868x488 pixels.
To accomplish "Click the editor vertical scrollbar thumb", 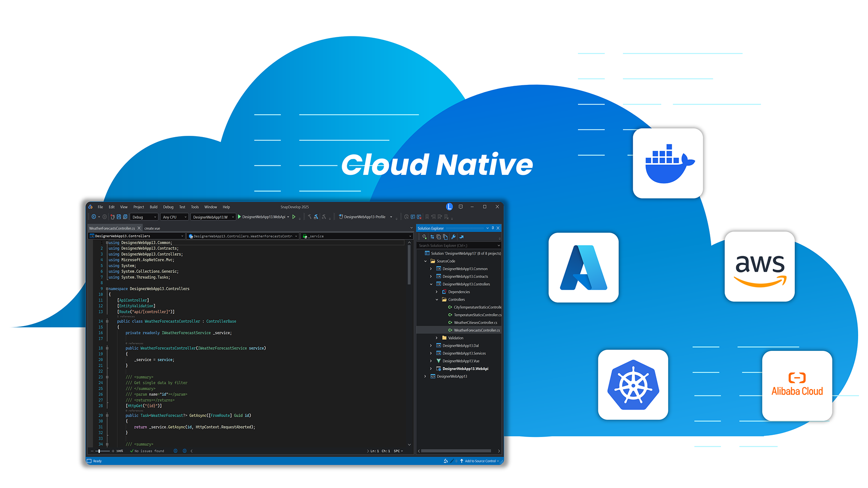I will tap(409, 264).
